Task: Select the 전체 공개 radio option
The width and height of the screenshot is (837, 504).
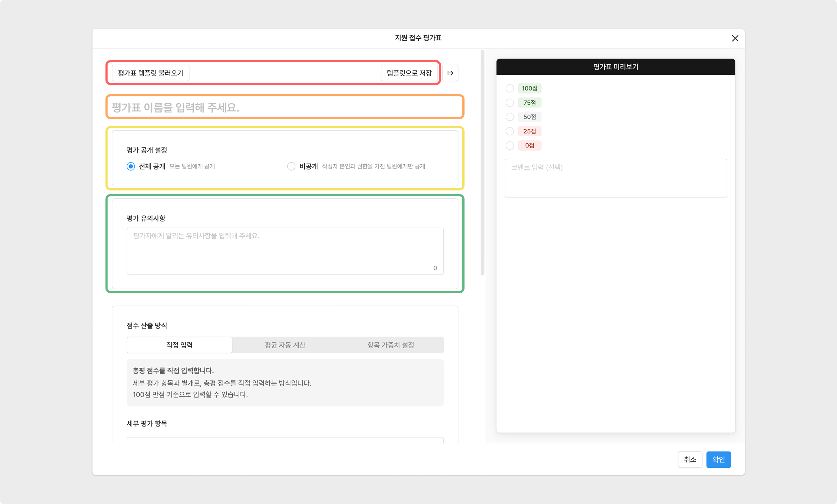Action: click(x=131, y=166)
